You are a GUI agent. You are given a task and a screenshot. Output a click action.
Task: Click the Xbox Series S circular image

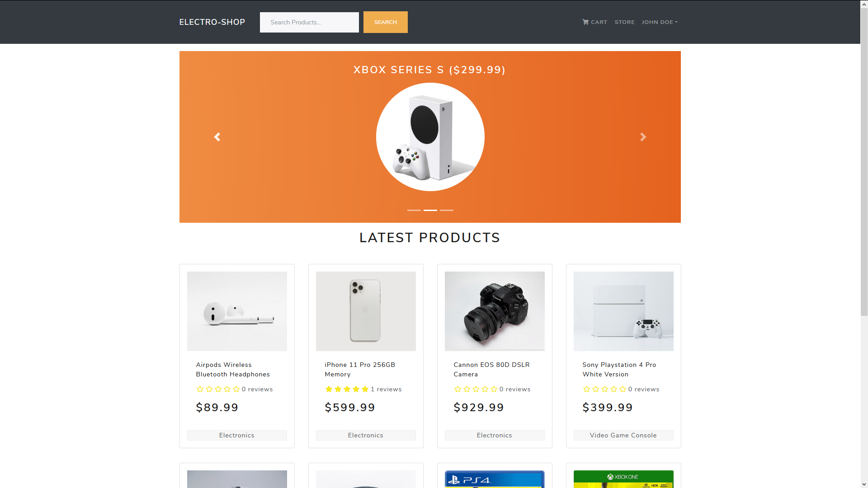point(430,137)
